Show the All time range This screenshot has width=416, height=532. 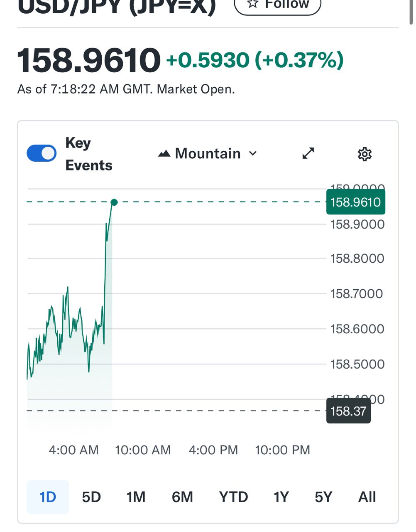coord(367,497)
